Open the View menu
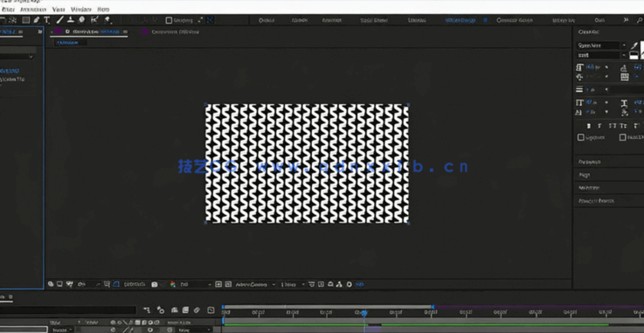The width and height of the screenshot is (644, 333). coord(59,9)
